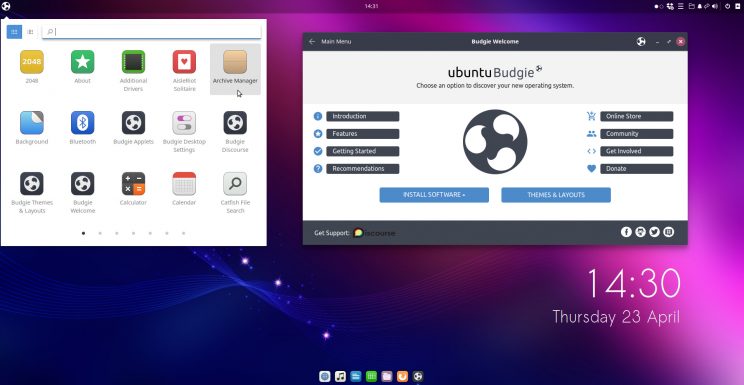
Task: Open the Budgie menu panel icon
Action: (6, 6)
